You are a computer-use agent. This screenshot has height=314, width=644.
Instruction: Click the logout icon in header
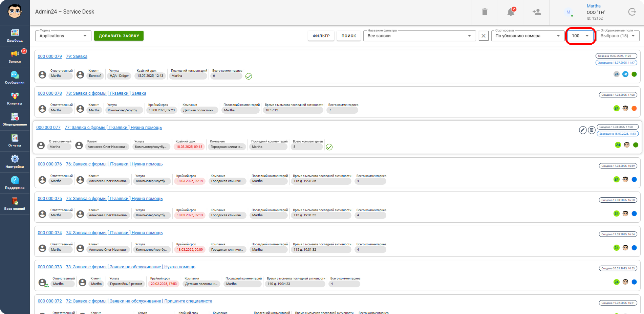pyautogui.click(x=632, y=12)
